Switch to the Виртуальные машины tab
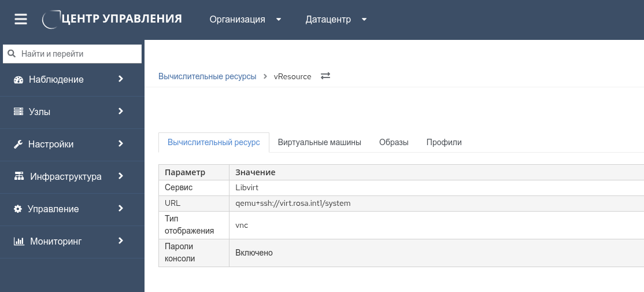Image resolution: width=644 pixels, height=292 pixels. (319, 142)
